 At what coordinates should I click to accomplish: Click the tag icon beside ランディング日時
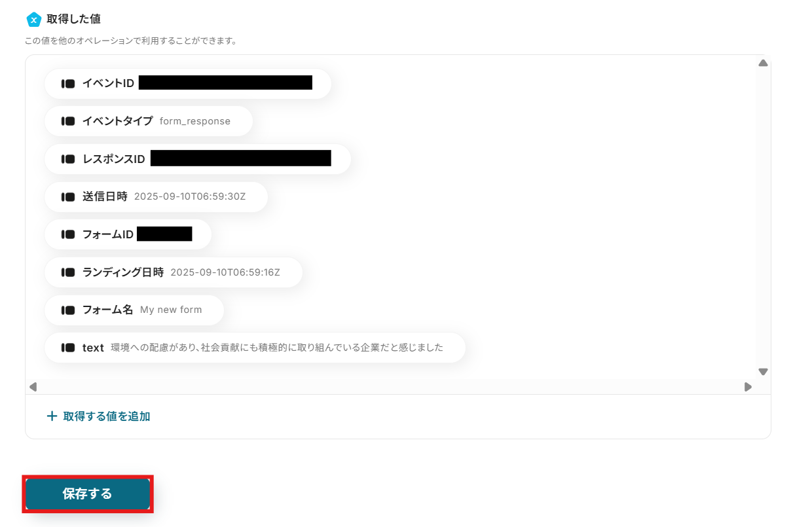pyautogui.click(x=68, y=272)
